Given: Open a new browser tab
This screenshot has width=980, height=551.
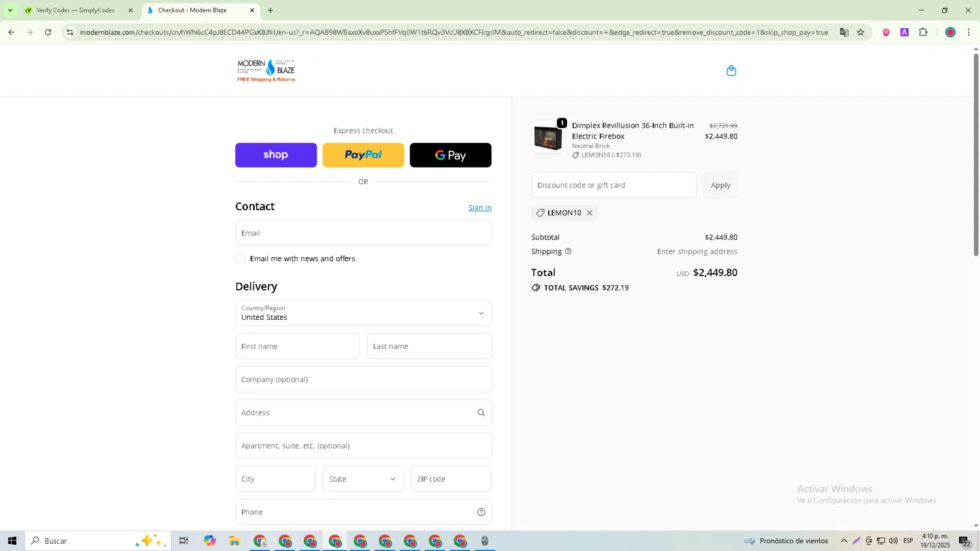Looking at the screenshot, I should (270, 10).
